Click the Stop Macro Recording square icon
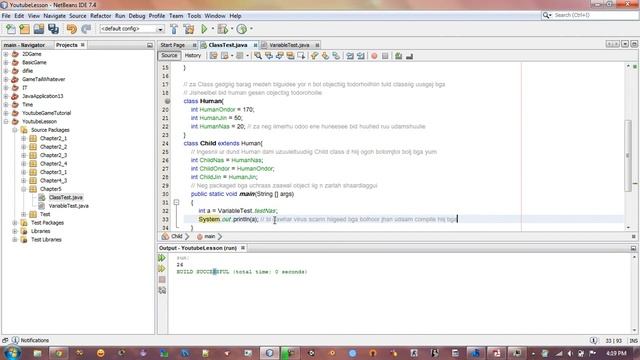640x360 pixels. [385, 56]
